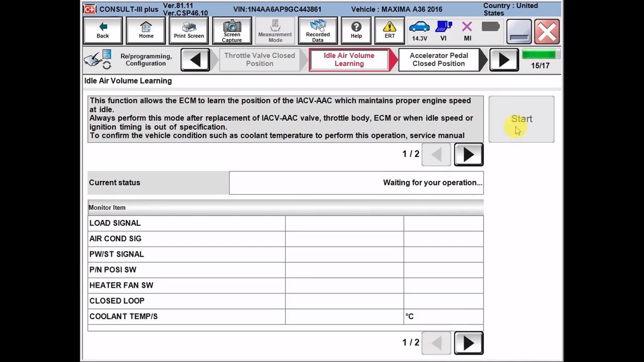This screenshot has height=362, width=644.
Task: Select Throttle Valve Closed Position step
Action: [x=260, y=60]
